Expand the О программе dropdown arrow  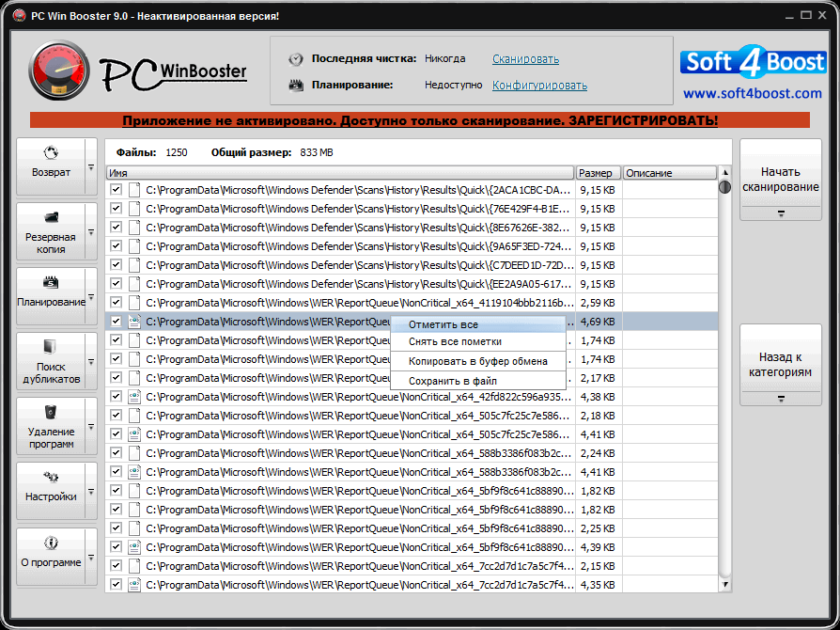(91, 557)
